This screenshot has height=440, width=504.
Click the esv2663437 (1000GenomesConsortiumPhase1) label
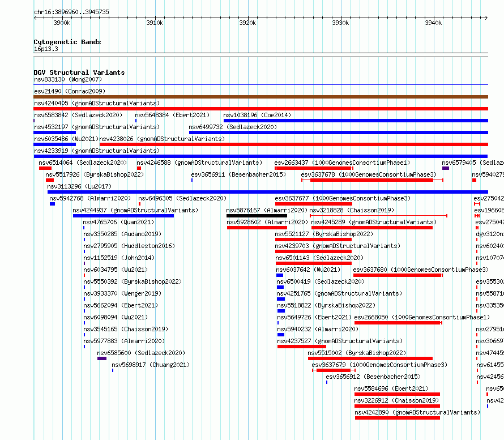pyautogui.click(x=342, y=163)
